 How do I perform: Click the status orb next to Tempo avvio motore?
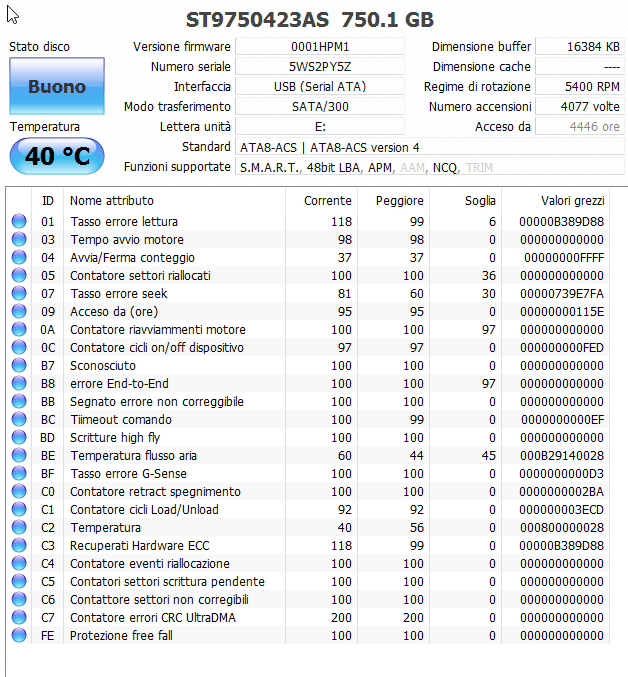(19, 240)
